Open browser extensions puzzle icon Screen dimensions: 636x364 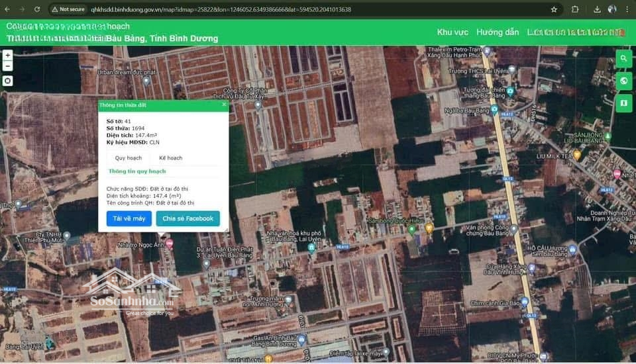575,9
